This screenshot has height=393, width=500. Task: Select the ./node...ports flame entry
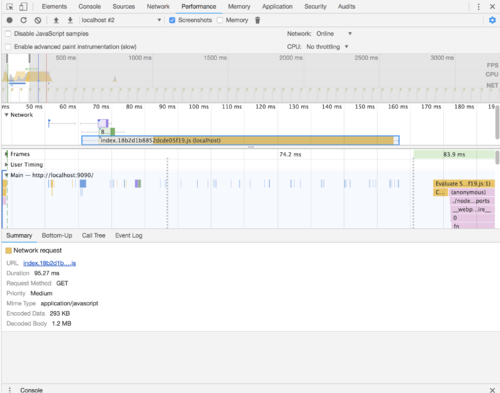(x=472, y=201)
